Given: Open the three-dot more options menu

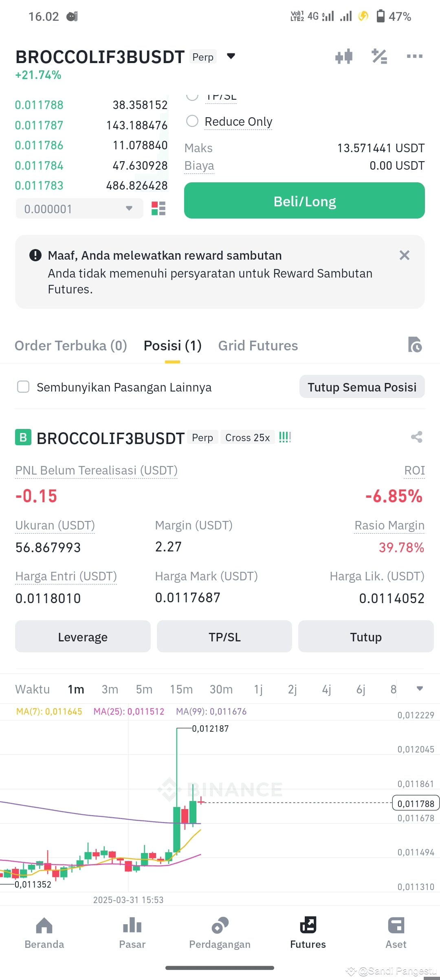Looking at the screenshot, I should point(415,56).
